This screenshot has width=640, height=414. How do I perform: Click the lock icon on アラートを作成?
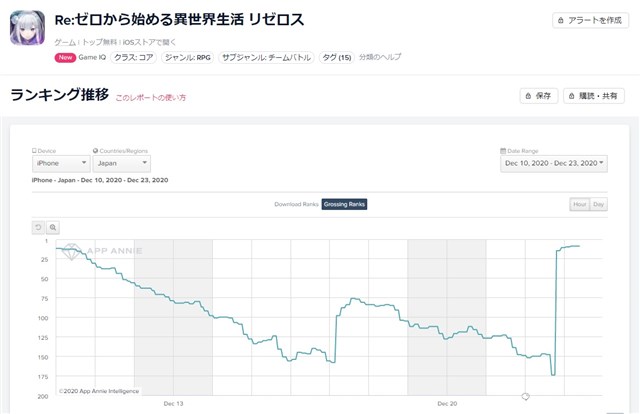561,20
